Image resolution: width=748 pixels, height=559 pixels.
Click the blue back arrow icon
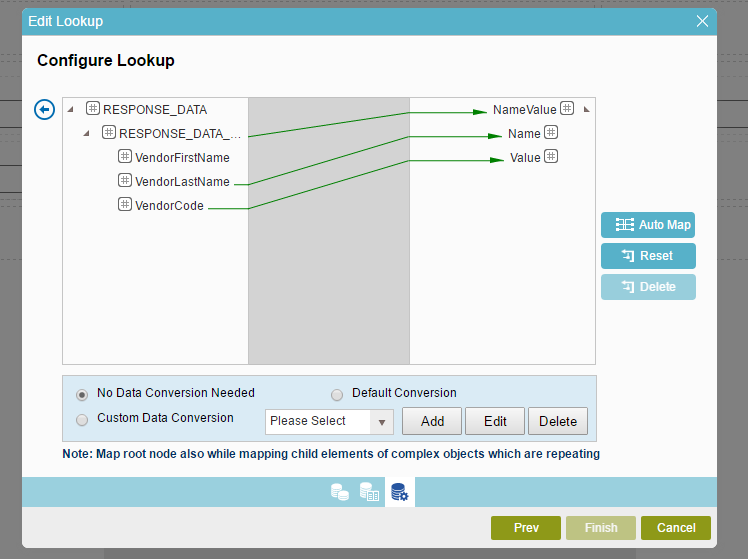(44, 109)
